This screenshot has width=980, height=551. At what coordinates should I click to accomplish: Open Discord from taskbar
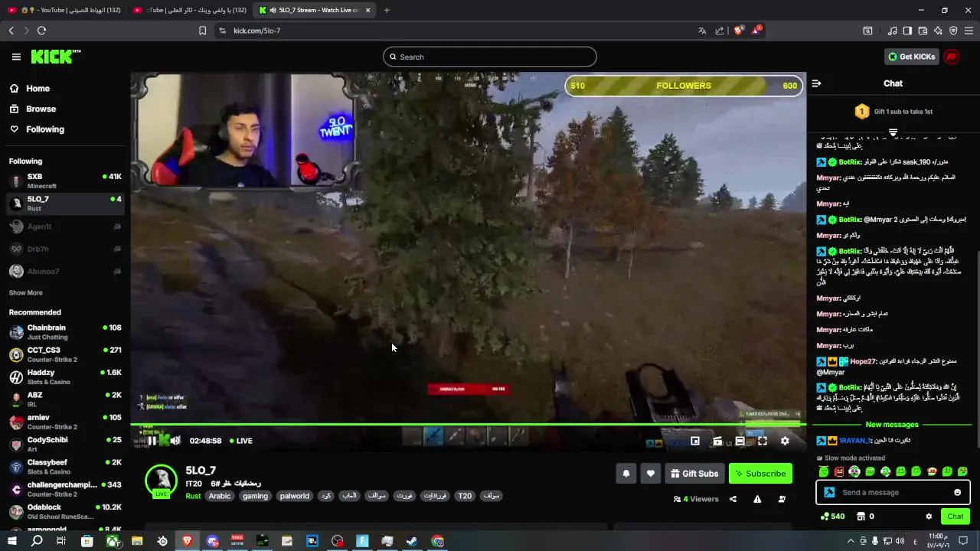[212, 541]
